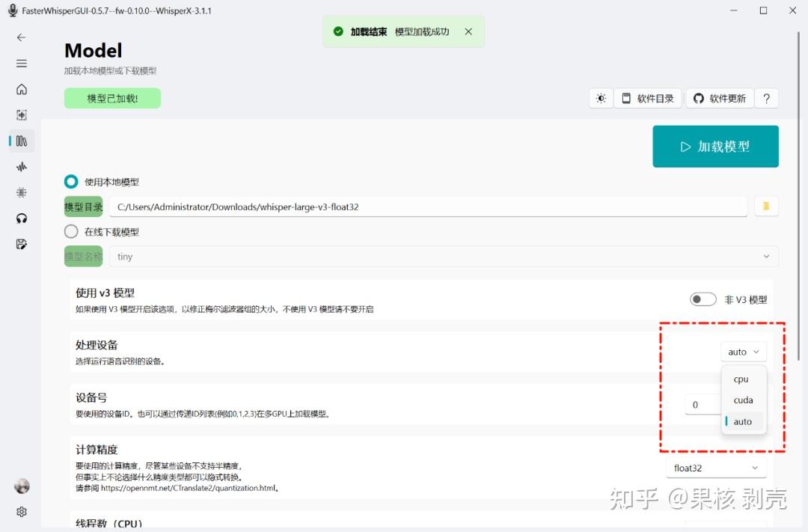Click the back arrow at sidebar top
808x532 pixels.
coord(20,37)
